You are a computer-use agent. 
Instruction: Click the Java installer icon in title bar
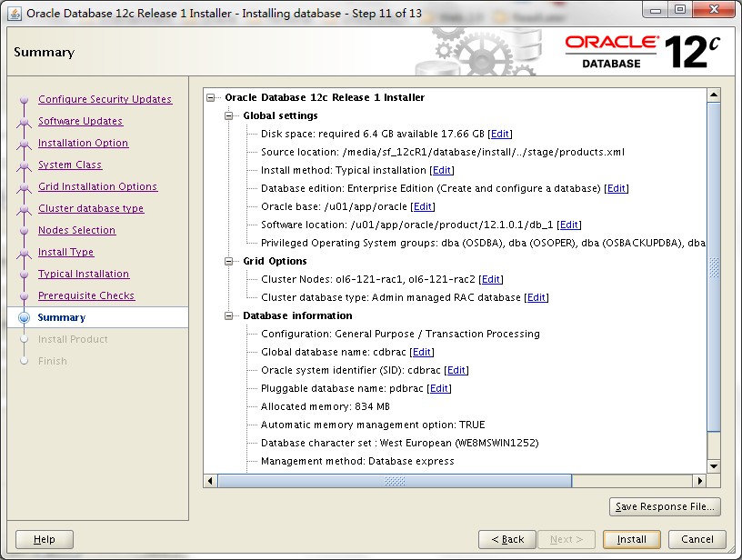coord(15,14)
